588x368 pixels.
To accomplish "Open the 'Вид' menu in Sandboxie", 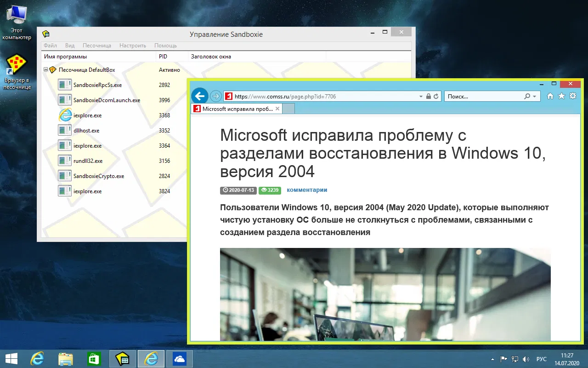I will [x=70, y=46].
